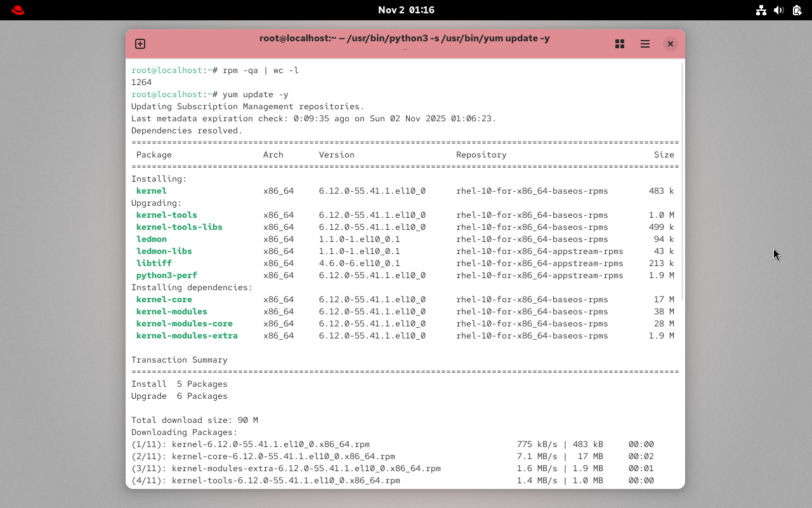The height and width of the screenshot is (508, 812).
Task: Show the tab overview grid
Action: pos(620,44)
